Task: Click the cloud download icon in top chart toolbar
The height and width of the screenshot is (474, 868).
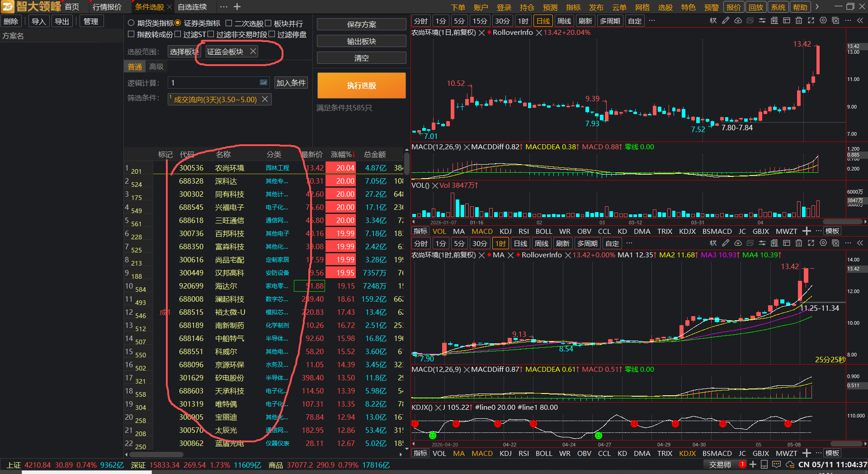Action: pos(738,21)
